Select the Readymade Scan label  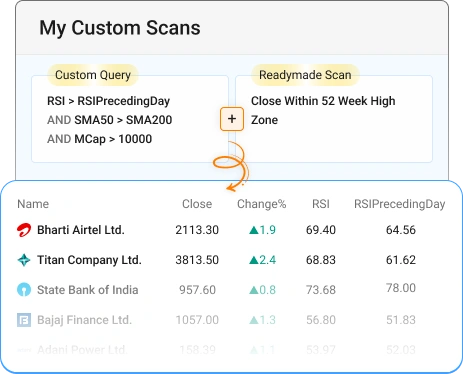tap(305, 75)
